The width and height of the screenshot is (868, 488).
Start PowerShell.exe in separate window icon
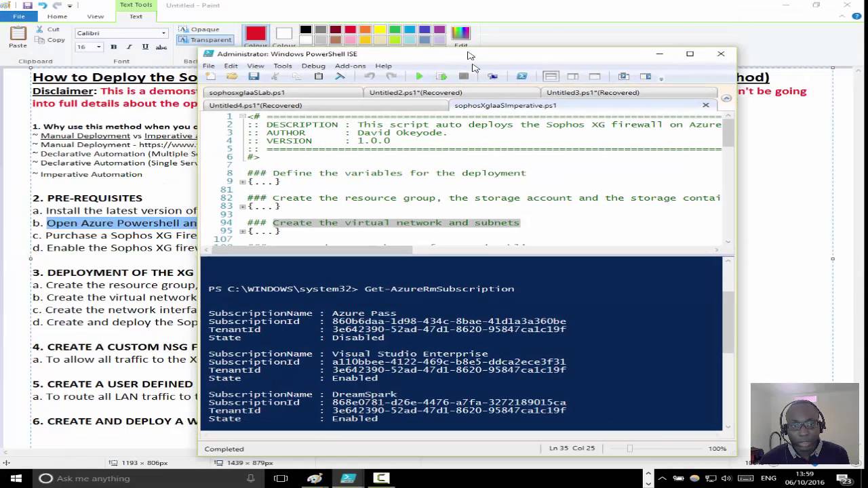pos(521,77)
